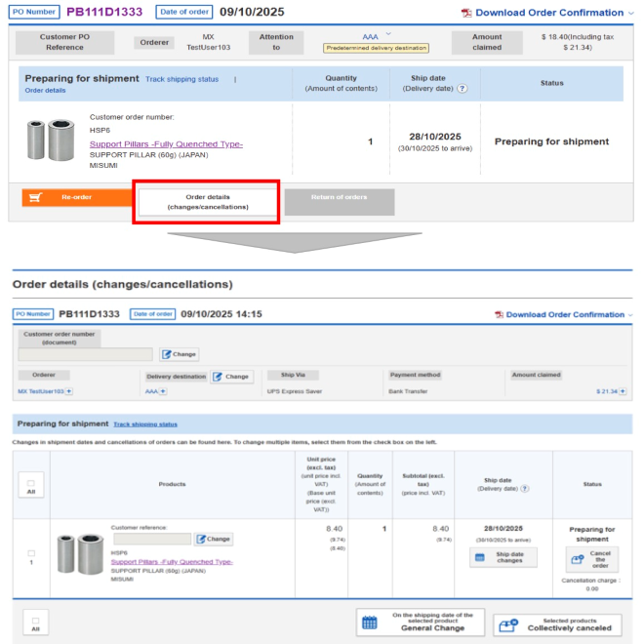The width and height of the screenshot is (644, 644).
Task: Click Track shipping status link in top section
Action: tap(181, 79)
